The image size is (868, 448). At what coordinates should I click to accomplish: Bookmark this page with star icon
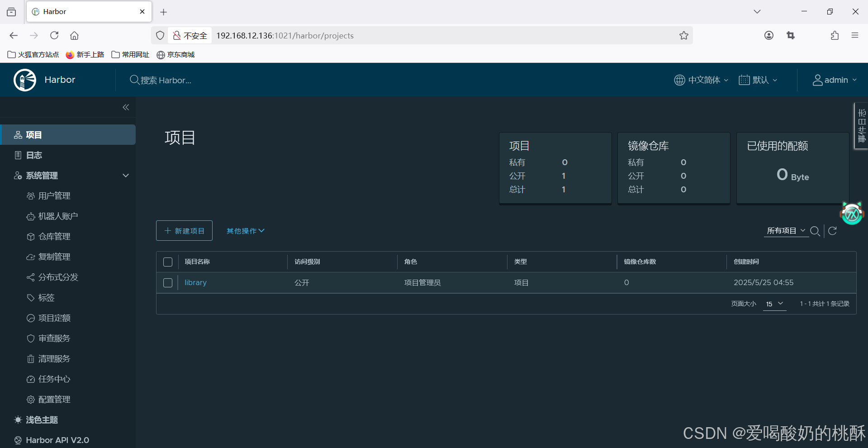pyautogui.click(x=684, y=35)
